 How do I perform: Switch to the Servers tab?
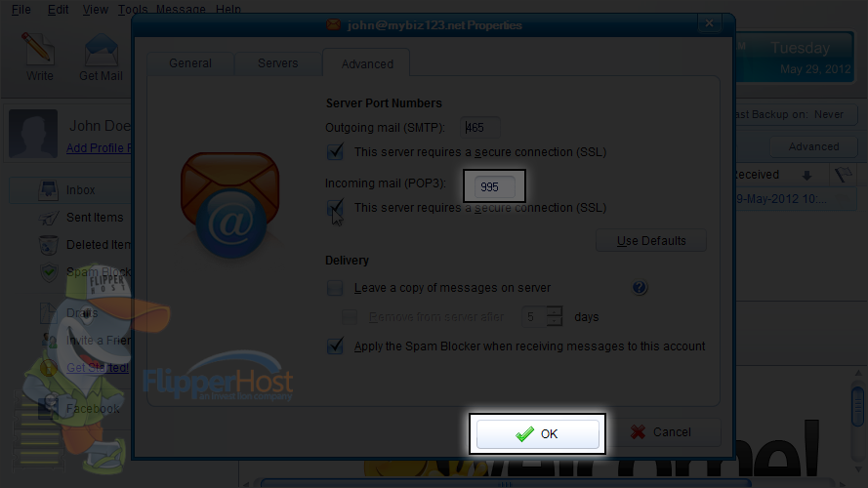click(278, 63)
